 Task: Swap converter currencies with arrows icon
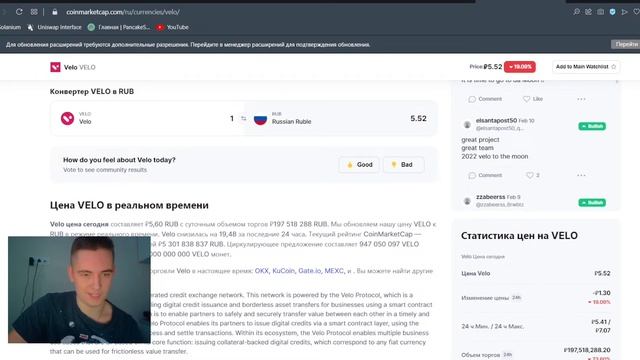244,118
